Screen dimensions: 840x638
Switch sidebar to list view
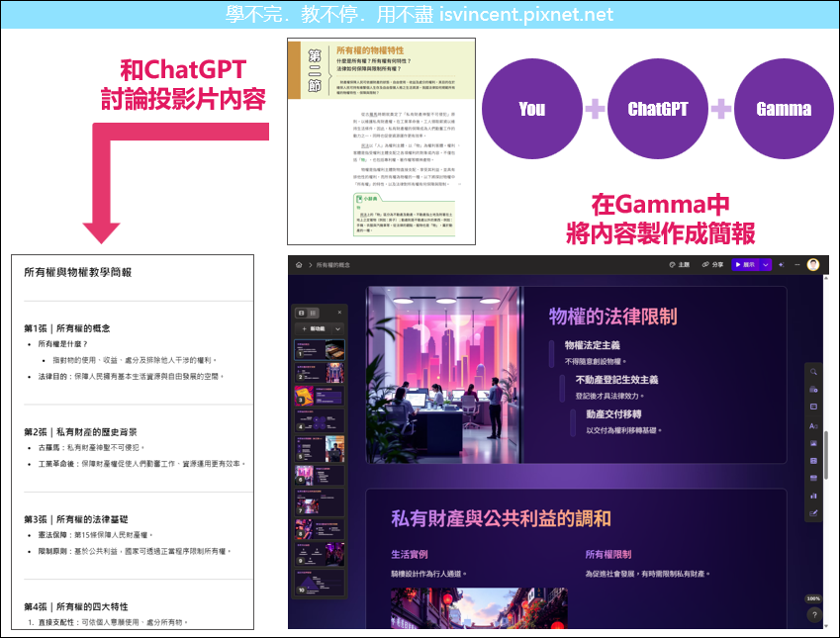click(313, 313)
